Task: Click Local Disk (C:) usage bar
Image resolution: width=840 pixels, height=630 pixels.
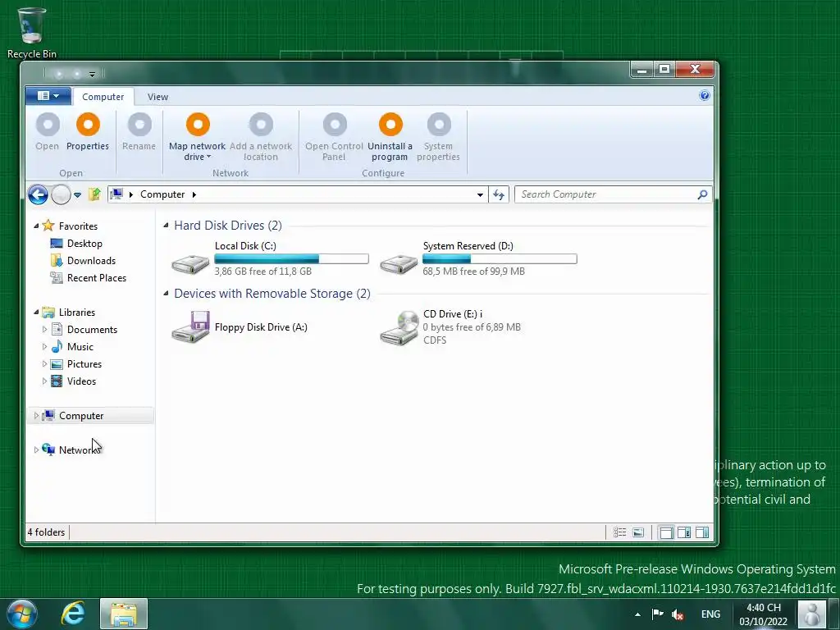Action: [x=291, y=258]
